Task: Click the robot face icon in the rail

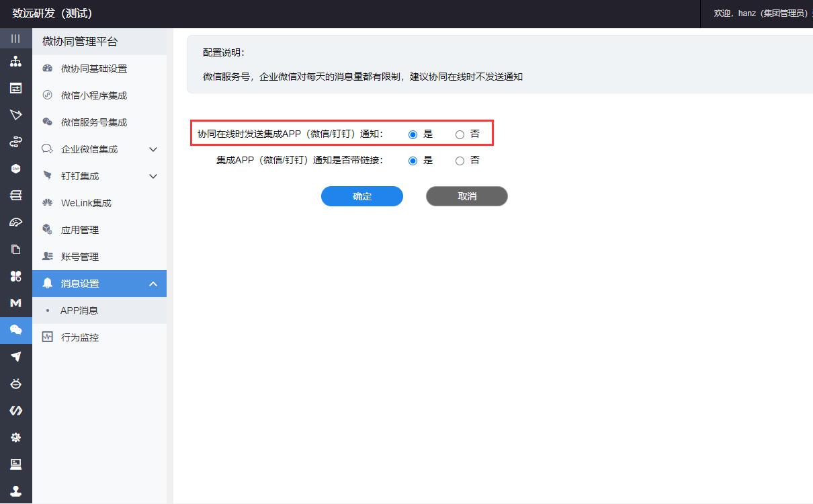Action: click(15, 384)
